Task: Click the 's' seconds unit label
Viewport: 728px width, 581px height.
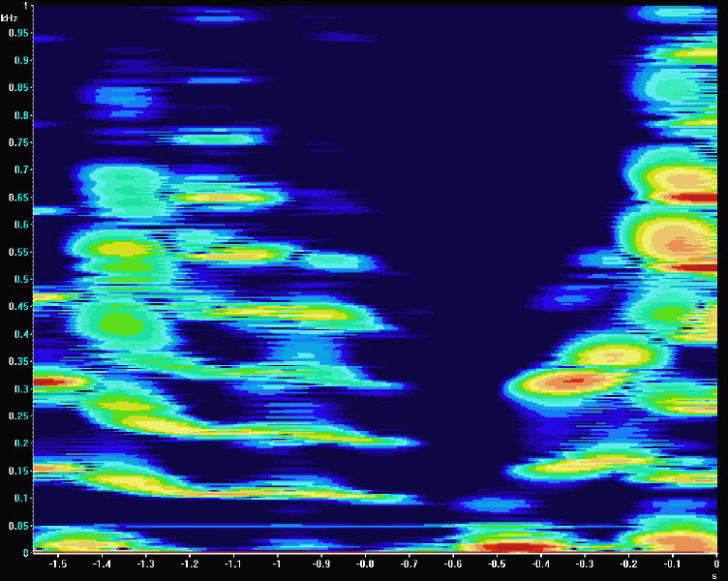Action: (x=714, y=575)
